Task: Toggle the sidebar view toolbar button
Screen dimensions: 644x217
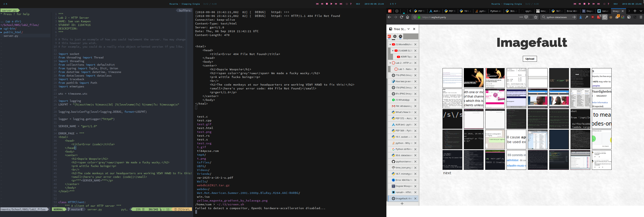Action: click(605, 17)
